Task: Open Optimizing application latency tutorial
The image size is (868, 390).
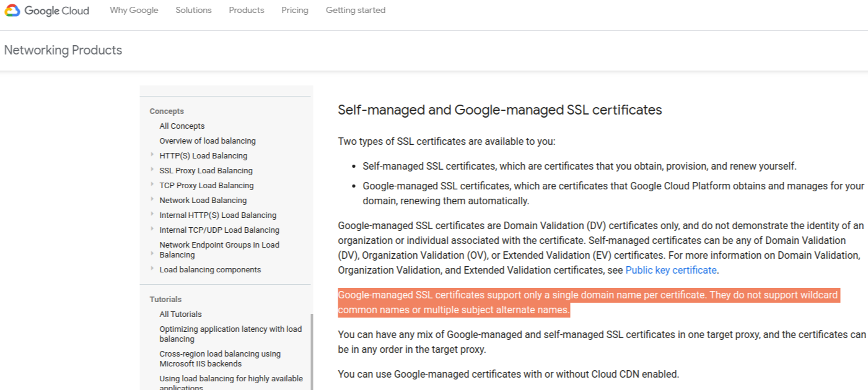Action: point(230,334)
